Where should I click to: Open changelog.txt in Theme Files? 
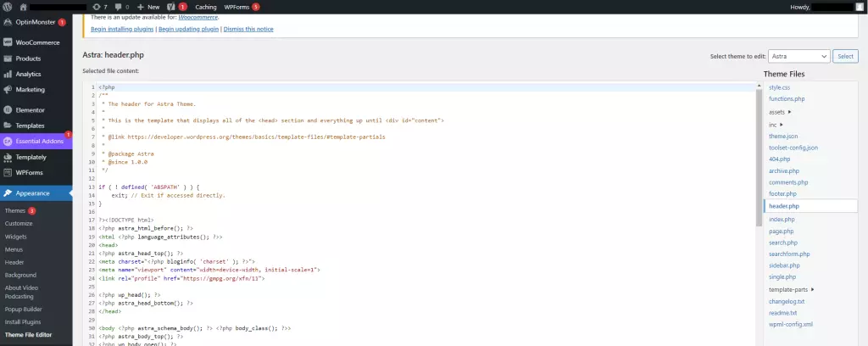(787, 302)
